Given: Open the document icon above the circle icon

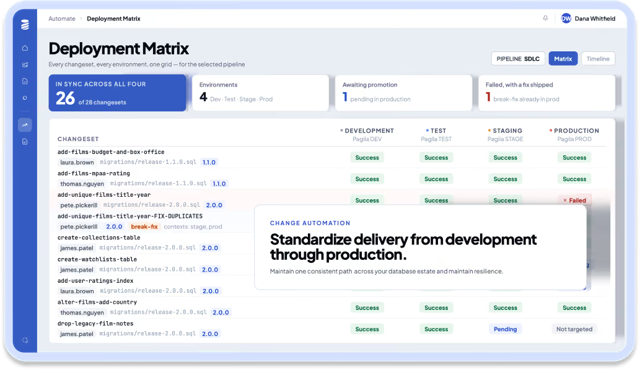Looking at the screenshot, I should pos(25,81).
